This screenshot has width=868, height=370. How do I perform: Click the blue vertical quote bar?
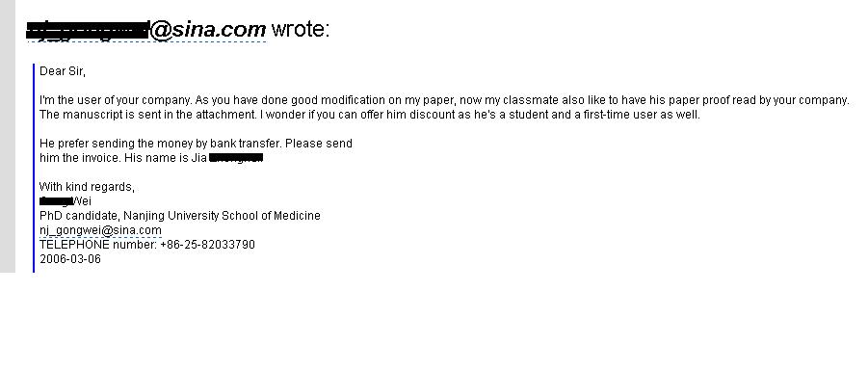tap(34, 168)
